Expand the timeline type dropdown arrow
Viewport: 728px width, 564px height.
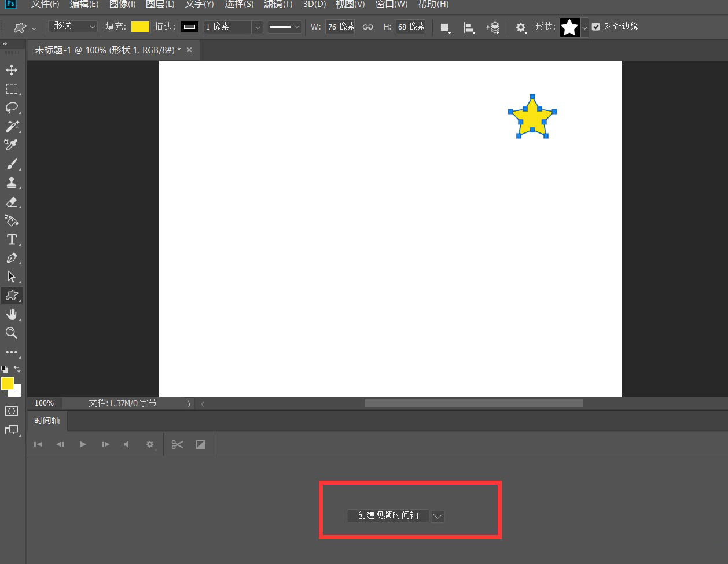click(438, 516)
